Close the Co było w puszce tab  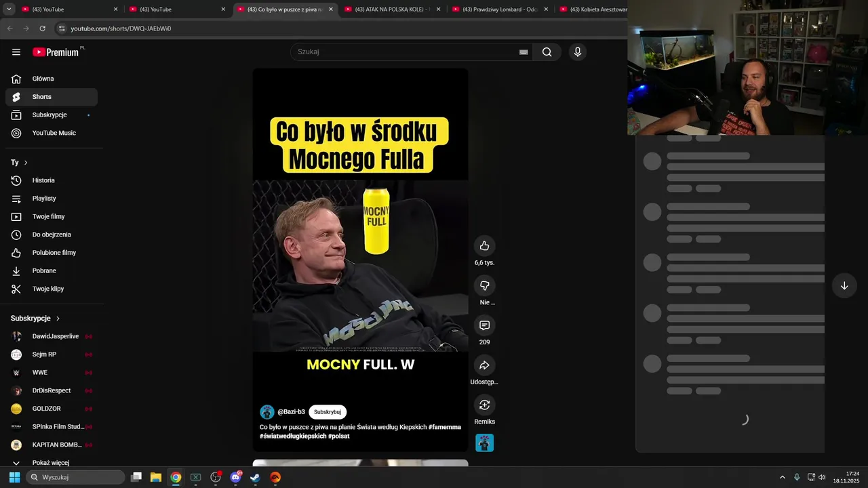[x=331, y=9]
